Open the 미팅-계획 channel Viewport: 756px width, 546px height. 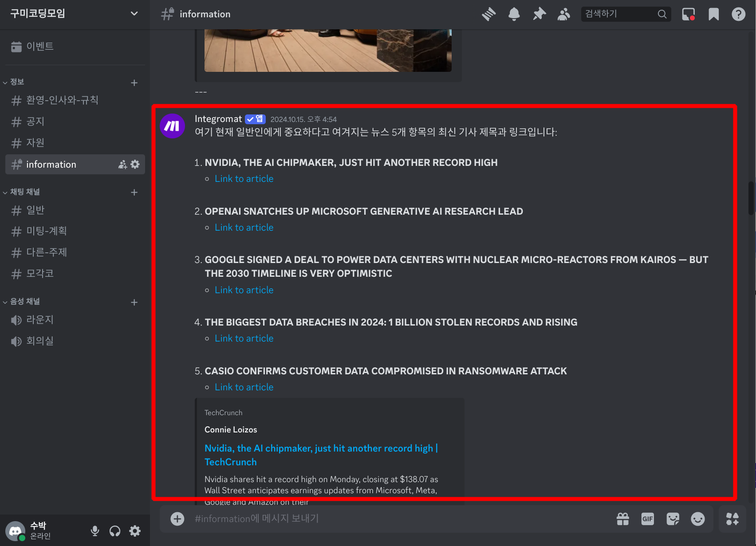[x=75, y=231]
